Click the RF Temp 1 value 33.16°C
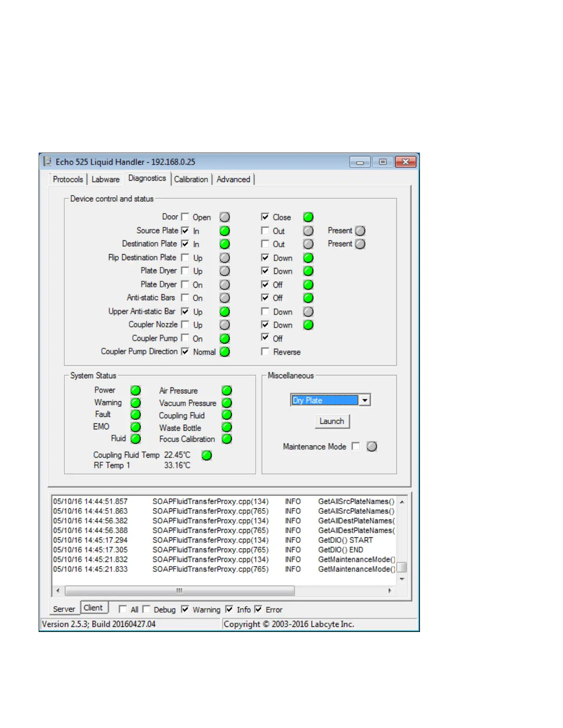563x728 pixels. pyautogui.click(x=177, y=466)
